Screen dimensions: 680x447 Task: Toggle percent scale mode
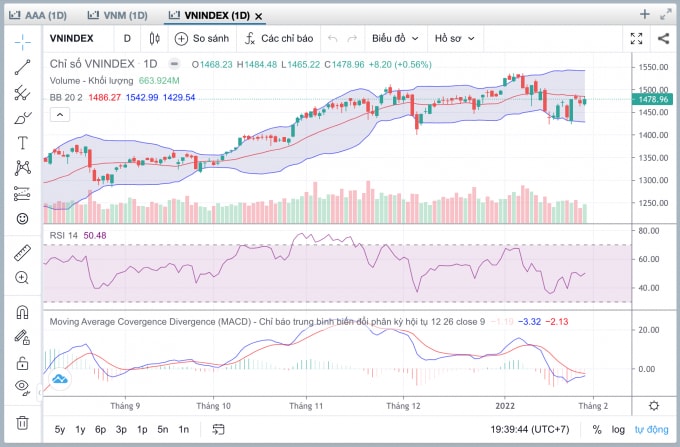coord(597,430)
